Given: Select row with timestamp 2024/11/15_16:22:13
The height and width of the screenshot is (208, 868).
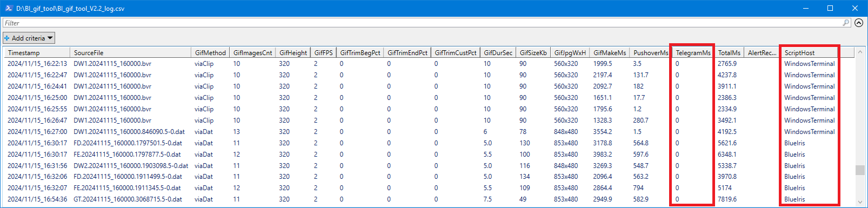Looking at the screenshot, I should pyautogui.click(x=430, y=63).
